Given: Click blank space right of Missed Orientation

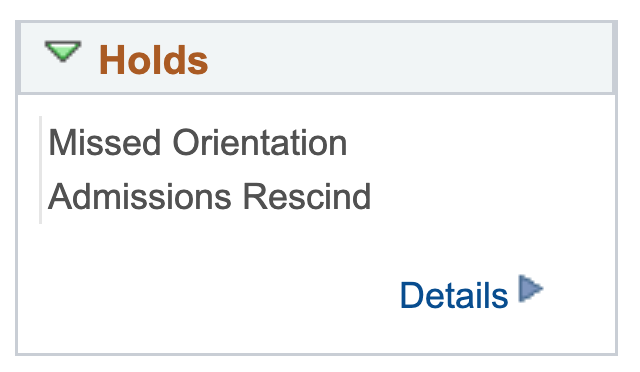Looking at the screenshot, I should pyautogui.click(x=478, y=143).
